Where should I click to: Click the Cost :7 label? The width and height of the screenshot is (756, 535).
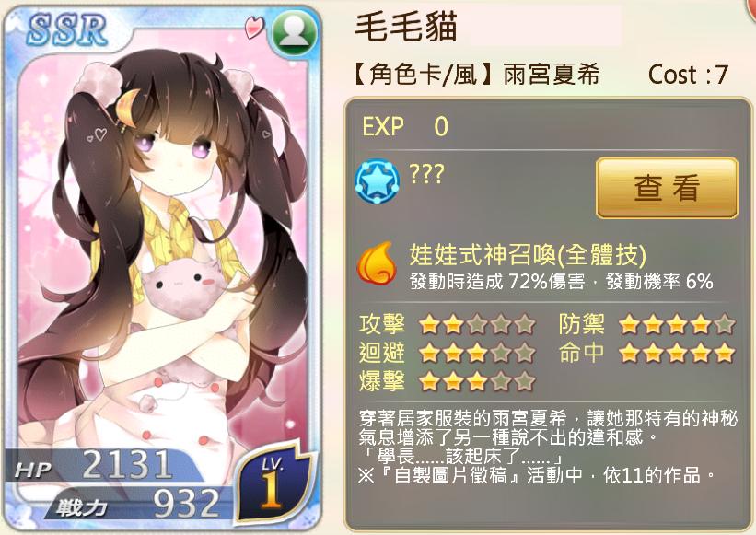coord(688,76)
